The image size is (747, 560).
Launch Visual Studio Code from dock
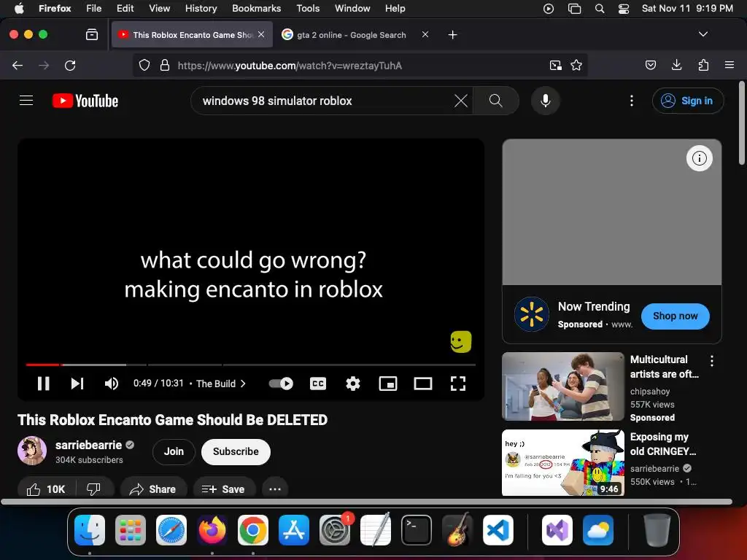pyautogui.click(x=498, y=530)
